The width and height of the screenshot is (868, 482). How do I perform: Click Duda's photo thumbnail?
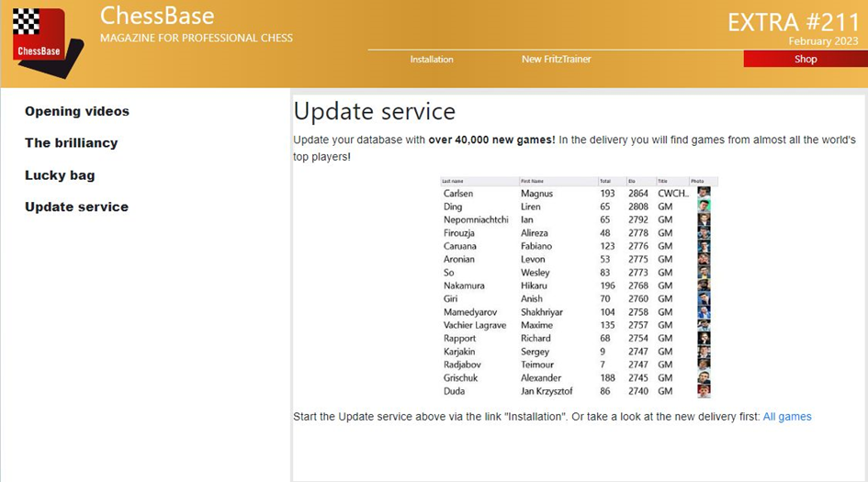click(x=704, y=391)
